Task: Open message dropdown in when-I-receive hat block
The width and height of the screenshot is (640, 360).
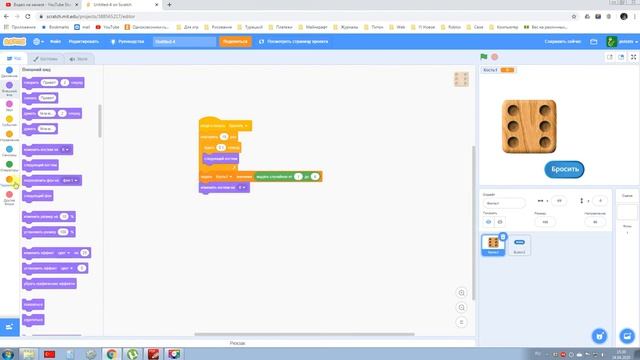Action: 238,126
